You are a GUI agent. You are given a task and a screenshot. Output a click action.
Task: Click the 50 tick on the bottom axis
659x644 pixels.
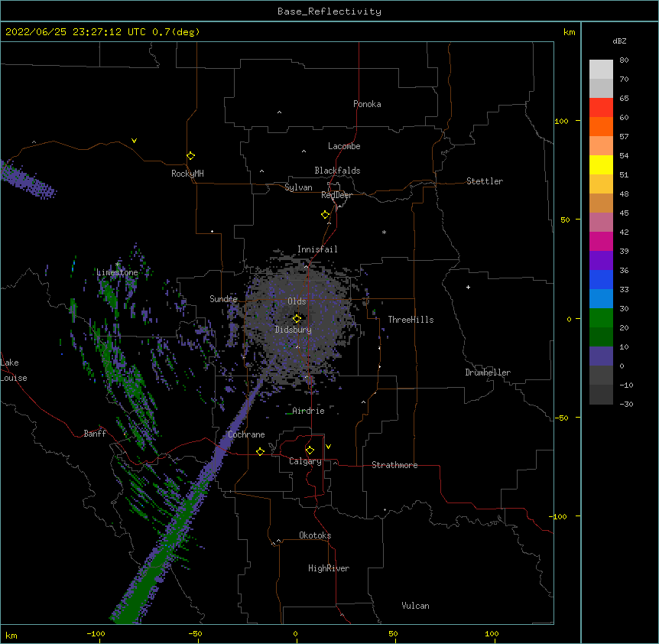pos(393,633)
